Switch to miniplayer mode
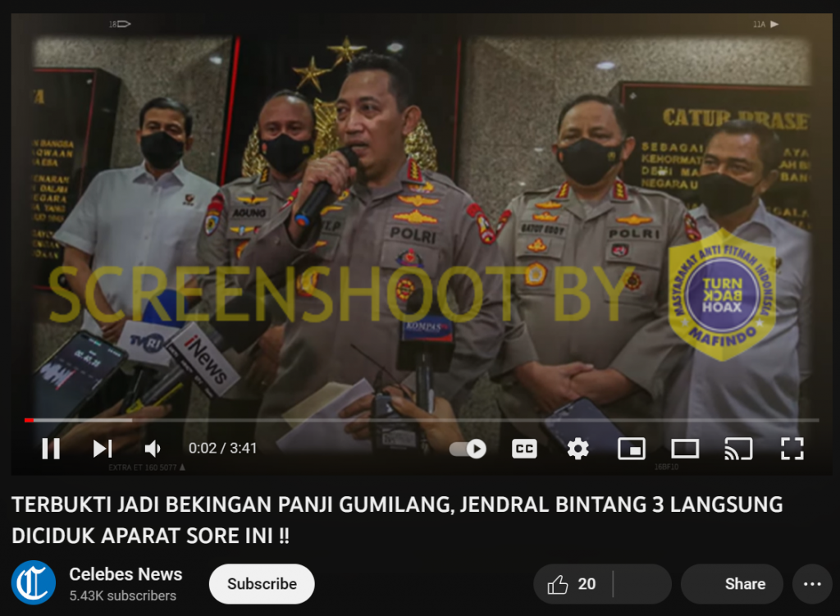The height and width of the screenshot is (616, 840). (631, 449)
